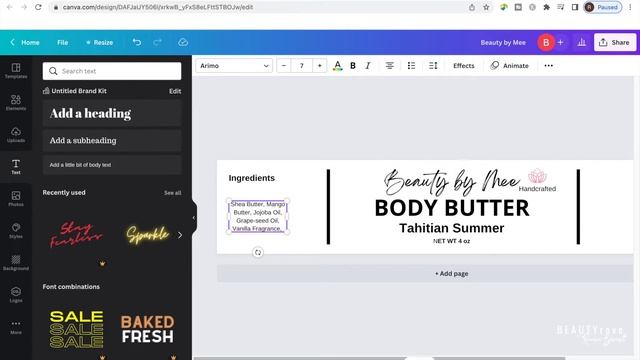Open the Animate panel
640x360 pixels.
[x=510, y=66]
